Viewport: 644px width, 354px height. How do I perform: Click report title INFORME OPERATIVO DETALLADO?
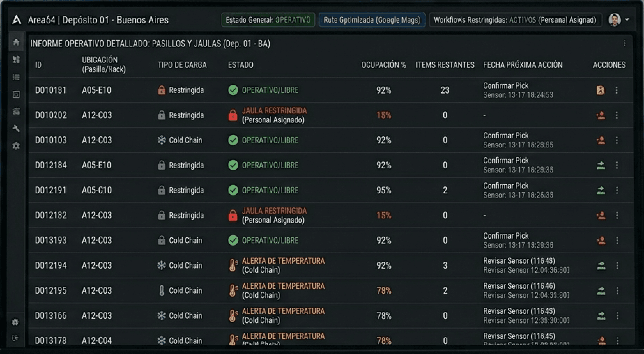[150, 44]
